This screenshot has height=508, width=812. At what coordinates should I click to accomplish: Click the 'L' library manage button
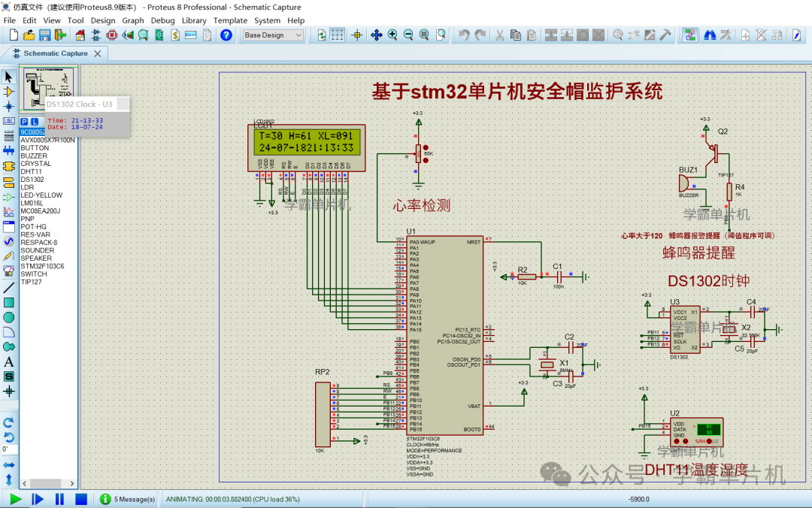(x=35, y=121)
